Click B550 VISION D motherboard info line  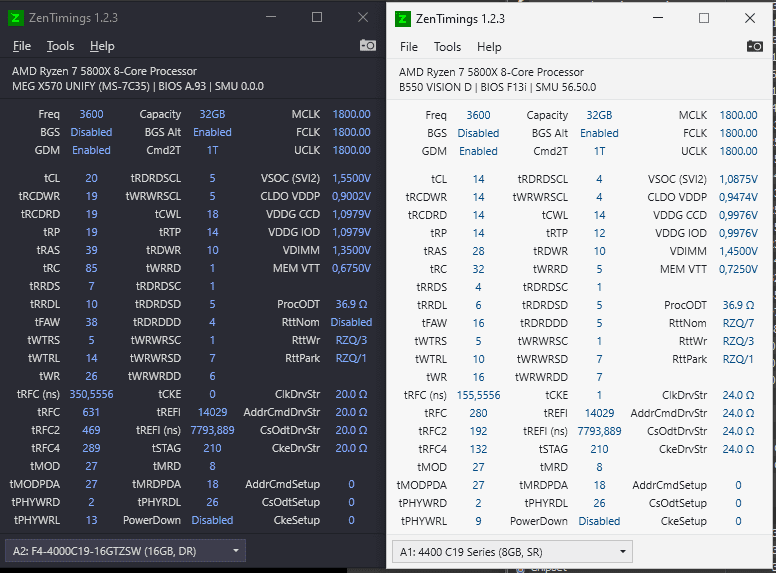[x=497, y=87]
